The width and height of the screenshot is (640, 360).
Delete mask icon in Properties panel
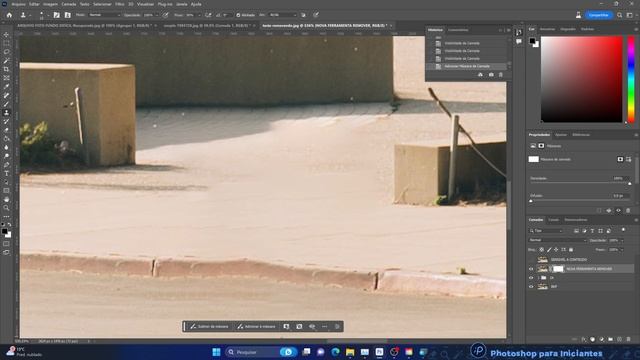tap(628, 211)
